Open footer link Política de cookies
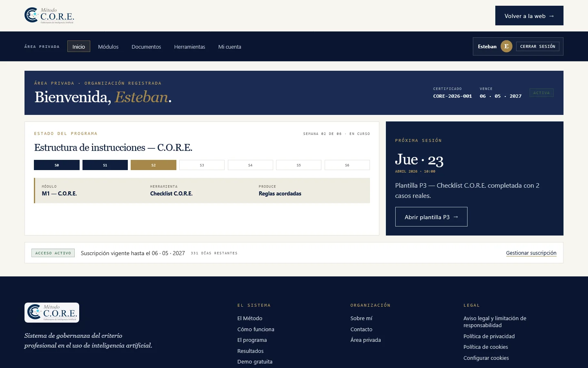The height and width of the screenshot is (368, 588). click(x=486, y=347)
